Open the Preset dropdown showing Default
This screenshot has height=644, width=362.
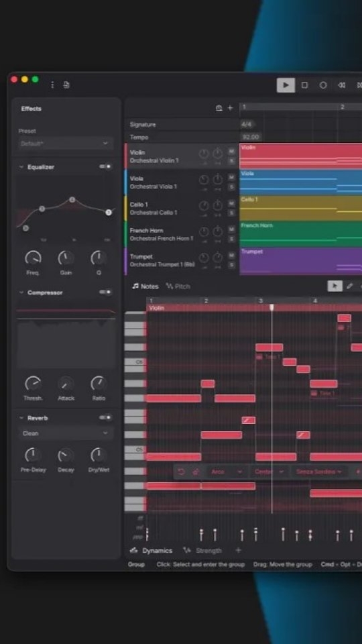tap(66, 144)
